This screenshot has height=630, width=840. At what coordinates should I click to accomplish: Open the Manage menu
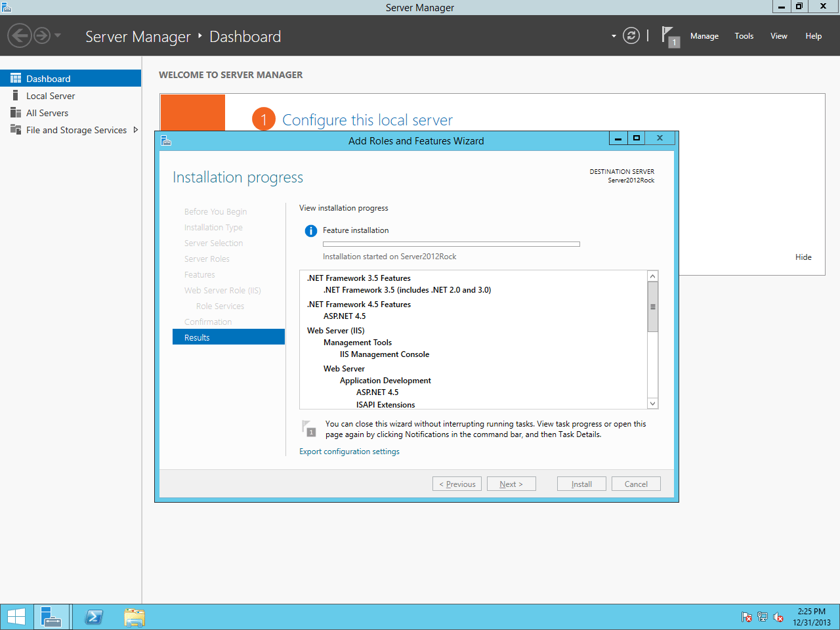click(704, 36)
